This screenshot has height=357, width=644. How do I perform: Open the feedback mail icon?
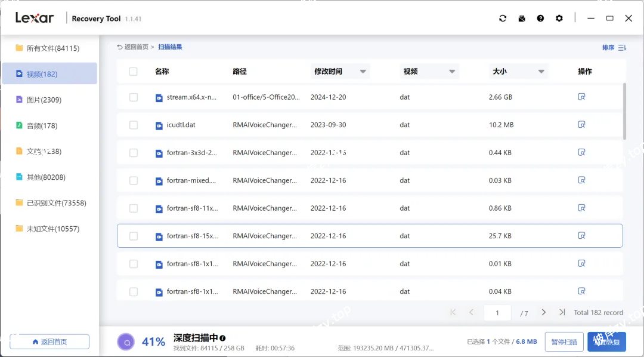tap(521, 18)
